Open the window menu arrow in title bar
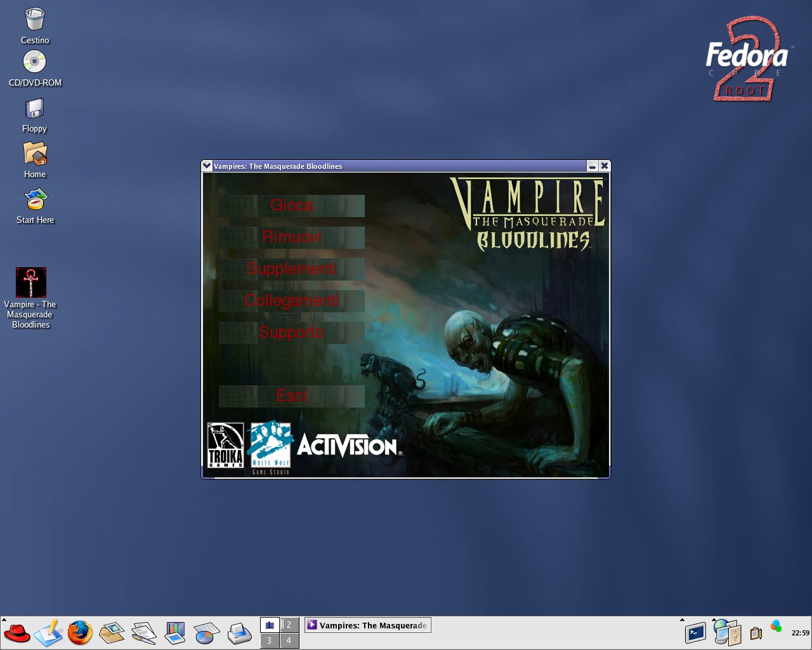The height and width of the screenshot is (650, 812). coord(207,166)
